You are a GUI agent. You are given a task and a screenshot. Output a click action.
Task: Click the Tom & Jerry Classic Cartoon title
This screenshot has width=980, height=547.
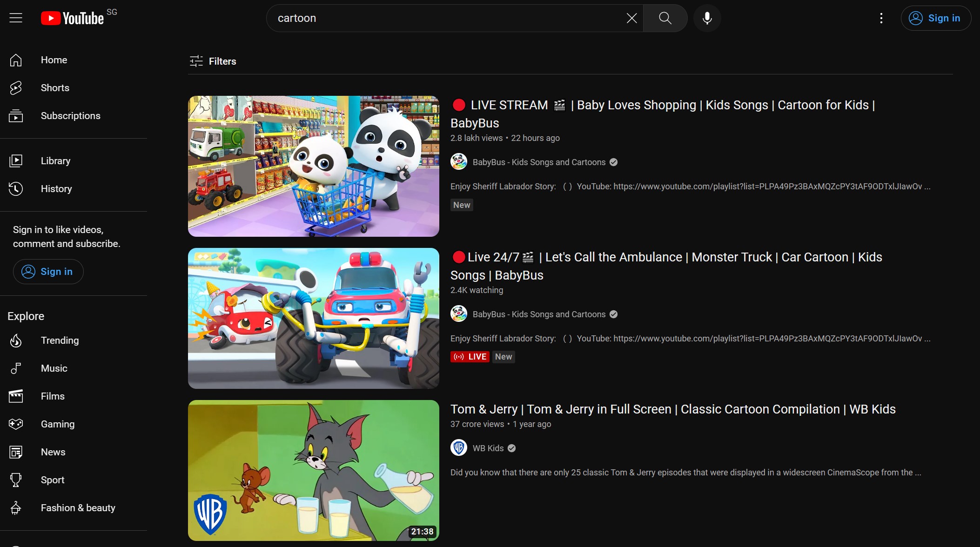[x=673, y=409]
